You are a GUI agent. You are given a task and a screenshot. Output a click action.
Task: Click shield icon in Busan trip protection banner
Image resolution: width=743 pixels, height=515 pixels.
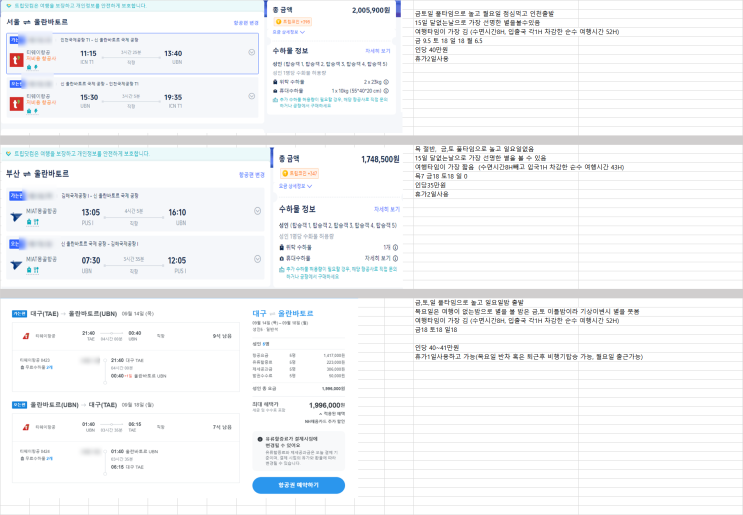tap(9, 154)
